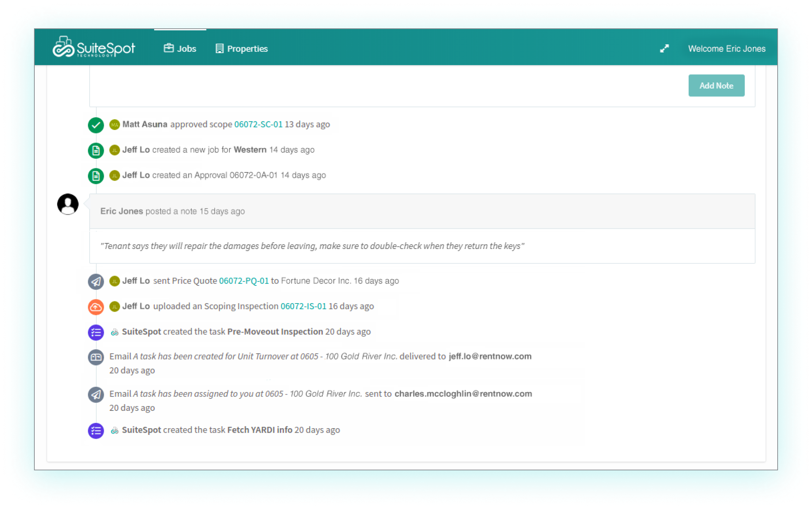Viewport: 812px width, 510px height.
Task: Click the JL avatar badge next to Jeff Lo
Action: pos(114,150)
